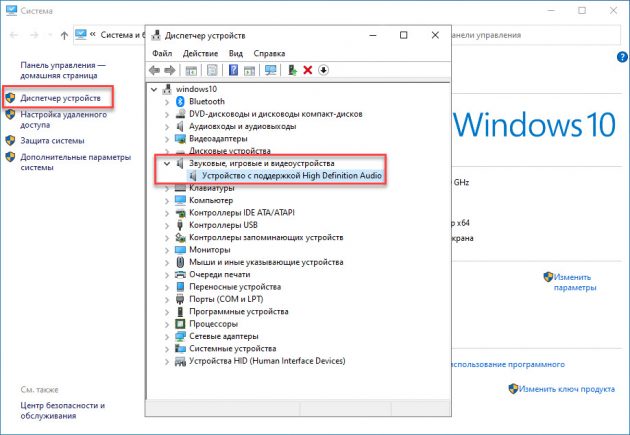
Task: Expand Аудиовходы и аудиовыходы category
Action: [167, 127]
